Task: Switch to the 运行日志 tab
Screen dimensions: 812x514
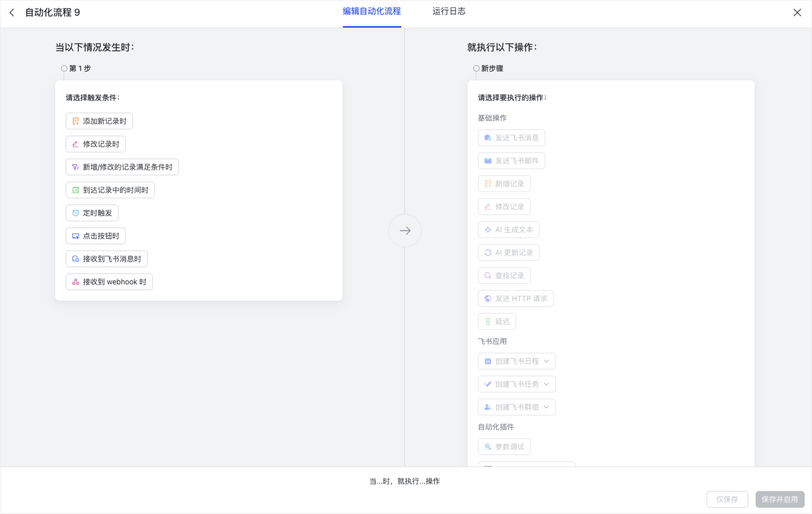Action: coord(449,11)
